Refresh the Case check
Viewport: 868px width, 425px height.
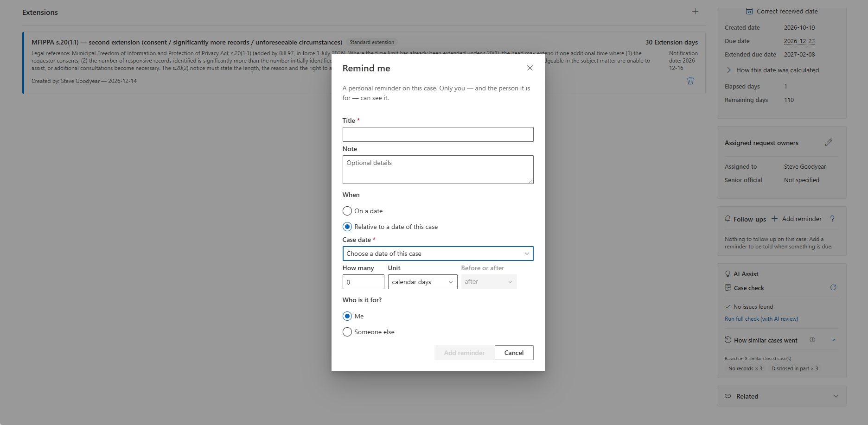[x=833, y=287]
